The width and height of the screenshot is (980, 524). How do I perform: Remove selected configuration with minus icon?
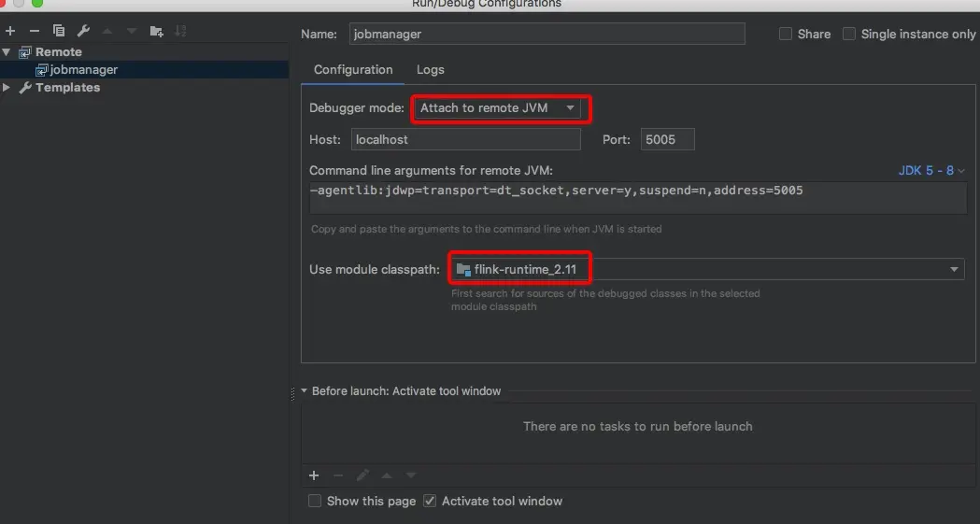(35, 31)
